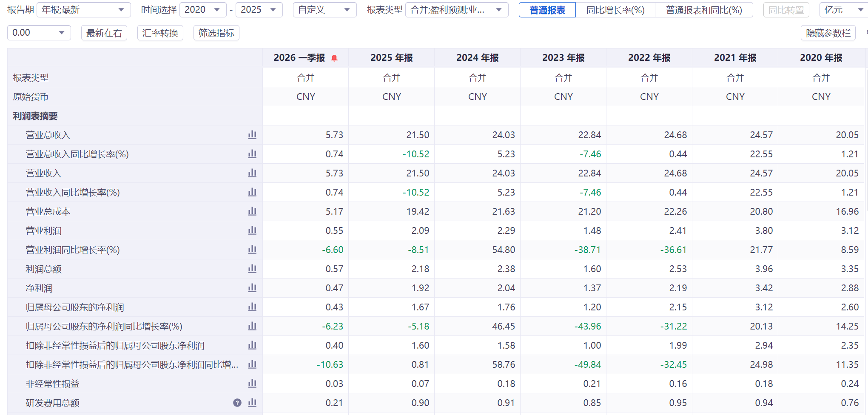Click 2023 研发费用总额 value 0.85
The height and width of the screenshot is (415, 868).
(x=592, y=403)
